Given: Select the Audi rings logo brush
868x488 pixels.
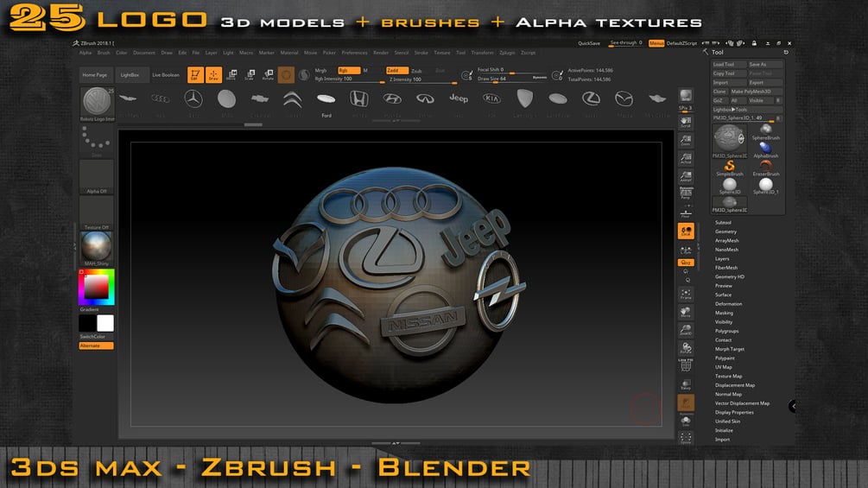Looking at the screenshot, I should pyautogui.click(x=160, y=99).
